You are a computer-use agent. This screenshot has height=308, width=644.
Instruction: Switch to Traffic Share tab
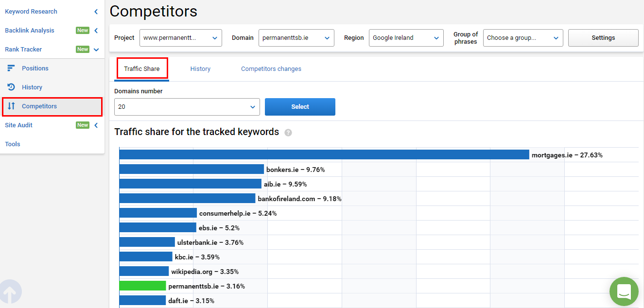[x=142, y=68]
